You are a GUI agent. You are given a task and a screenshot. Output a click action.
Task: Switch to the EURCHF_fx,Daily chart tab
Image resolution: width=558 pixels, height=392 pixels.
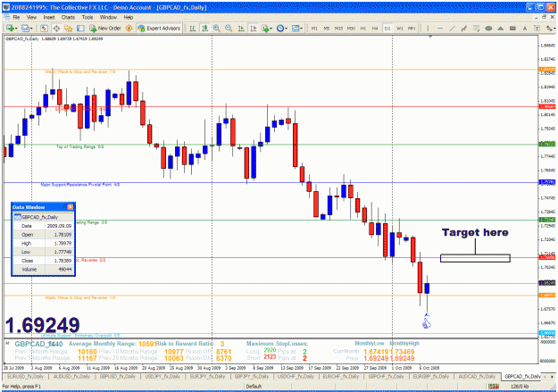341,376
